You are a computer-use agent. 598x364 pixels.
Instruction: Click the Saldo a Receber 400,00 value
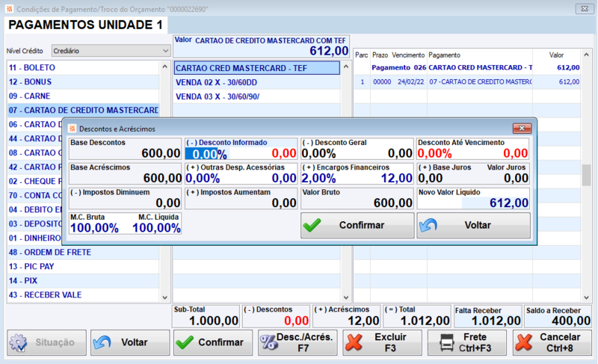(x=571, y=321)
